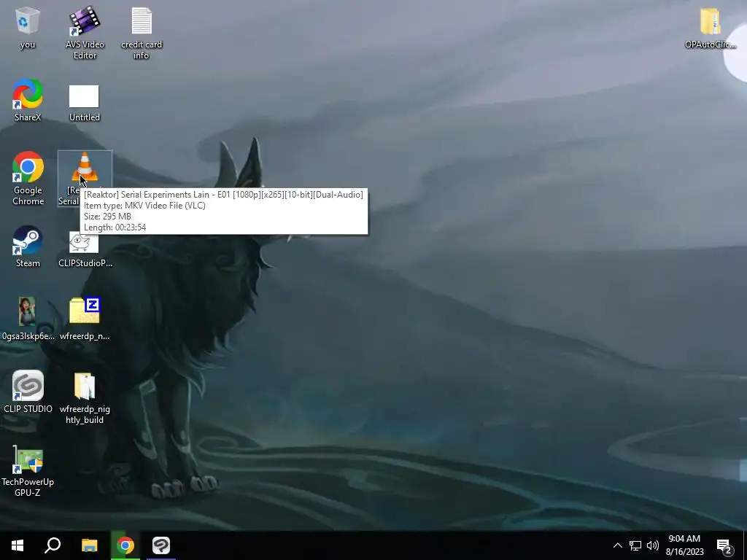Open network status tray icon
747x560 pixels.
pyautogui.click(x=635, y=545)
